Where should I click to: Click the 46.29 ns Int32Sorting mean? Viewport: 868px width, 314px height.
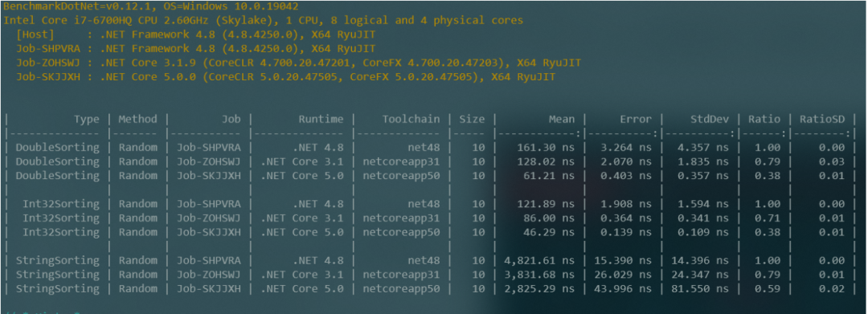click(549, 232)
